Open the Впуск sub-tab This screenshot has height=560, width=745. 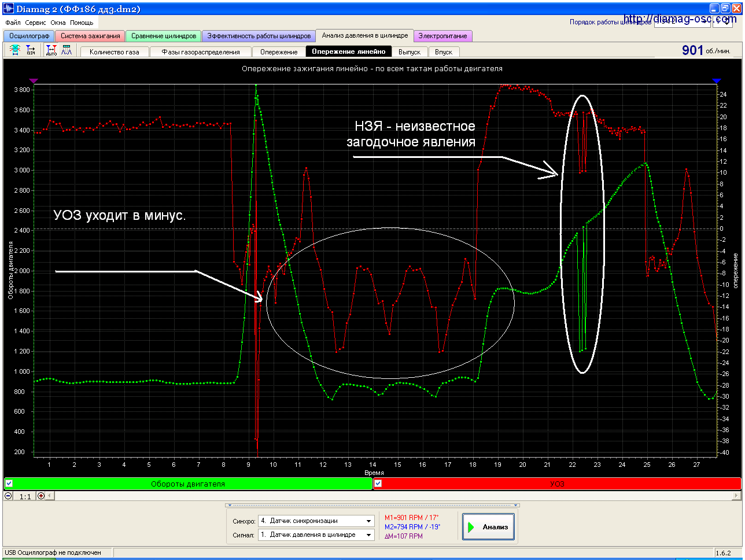click(444, 51)
